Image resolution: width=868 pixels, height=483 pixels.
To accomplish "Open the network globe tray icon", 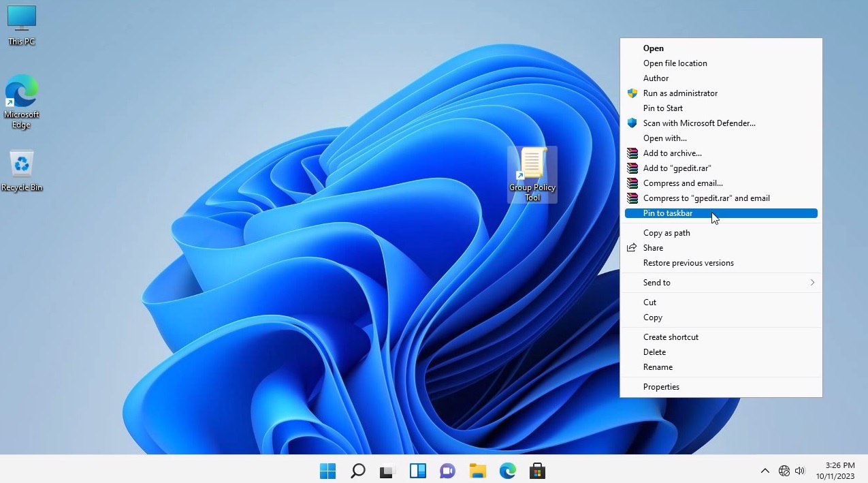I will pos(784,471).
